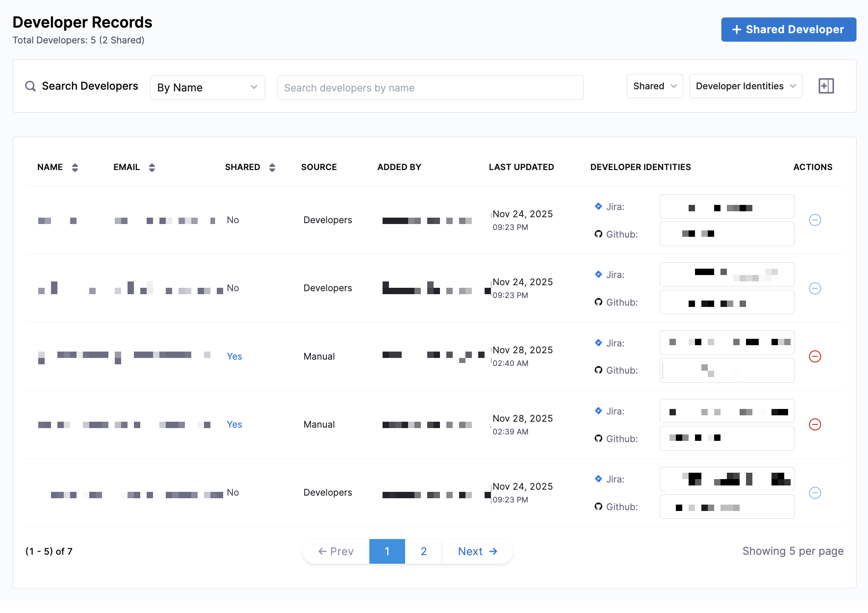Select page 1 in pagination
The width and height of the screenshot is (868, 613).
[387, 551]
